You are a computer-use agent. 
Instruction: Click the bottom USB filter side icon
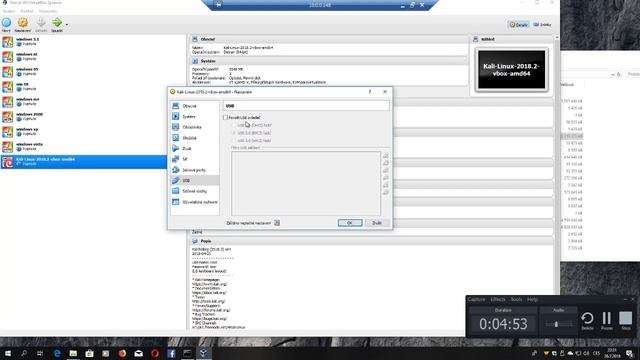pos(386,192)
